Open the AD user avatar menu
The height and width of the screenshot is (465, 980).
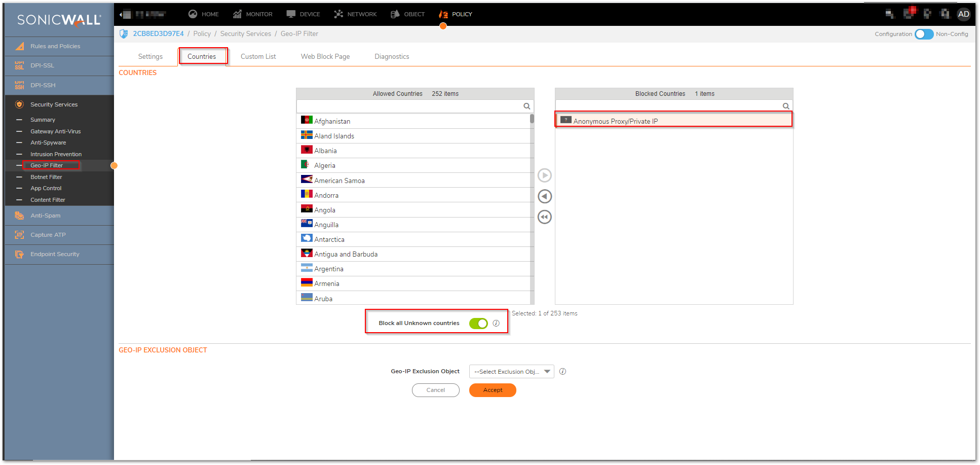click(x=963, y=14)
